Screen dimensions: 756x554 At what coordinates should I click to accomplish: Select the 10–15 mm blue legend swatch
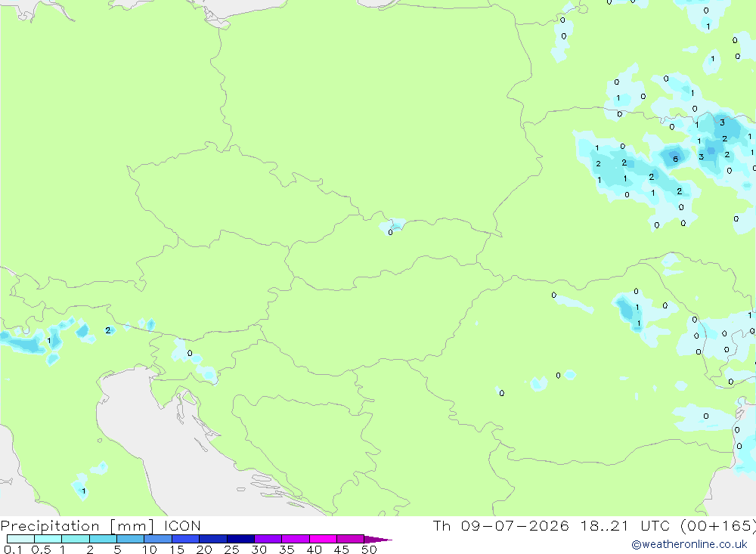click(158, 539)
